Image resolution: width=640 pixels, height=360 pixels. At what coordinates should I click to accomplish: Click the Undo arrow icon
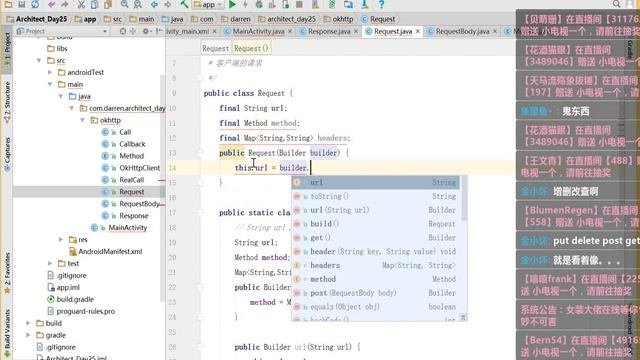(51, 4)
